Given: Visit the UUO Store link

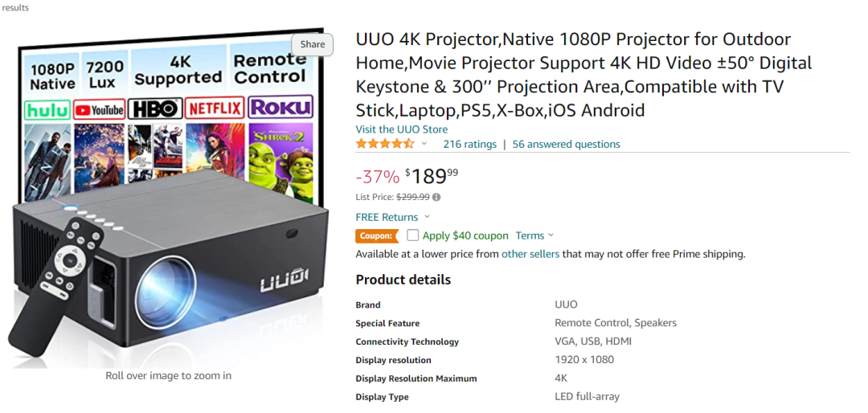Looking at the screenshot, I should [401, 129].
